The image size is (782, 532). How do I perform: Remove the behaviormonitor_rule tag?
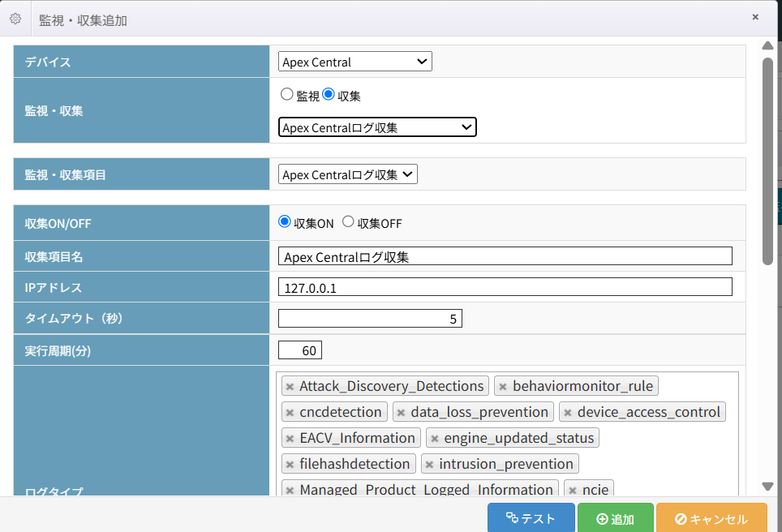pos(503,386)
